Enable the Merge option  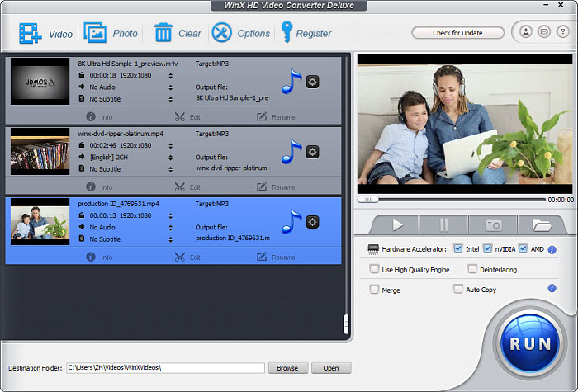374,290
